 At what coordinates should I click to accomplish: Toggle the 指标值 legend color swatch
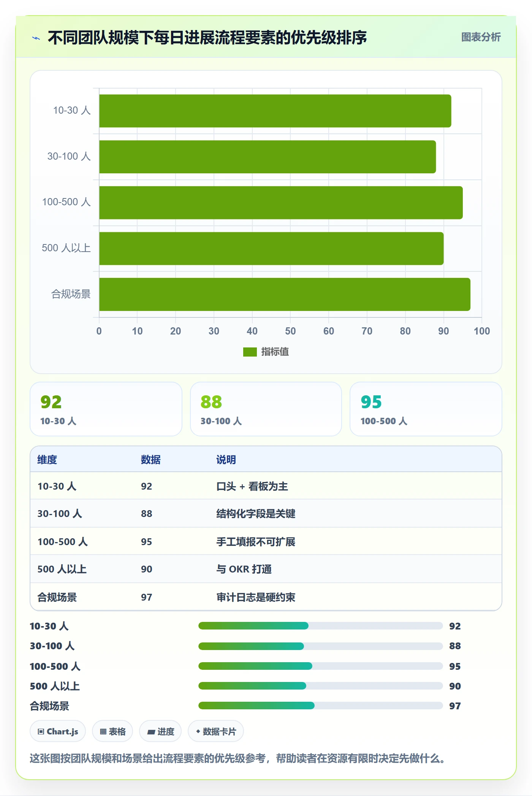coord(250,352)
